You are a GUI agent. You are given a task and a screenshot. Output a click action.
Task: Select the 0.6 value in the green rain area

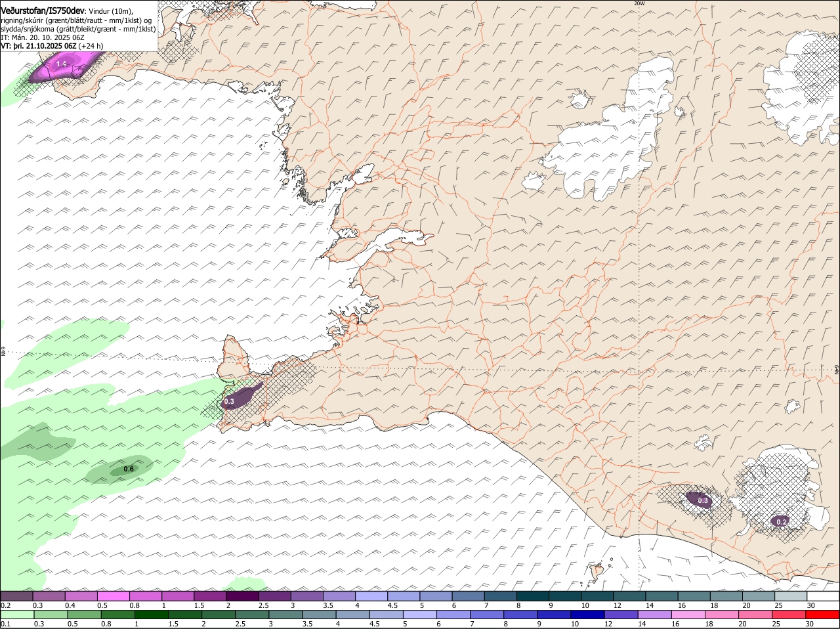129,469
